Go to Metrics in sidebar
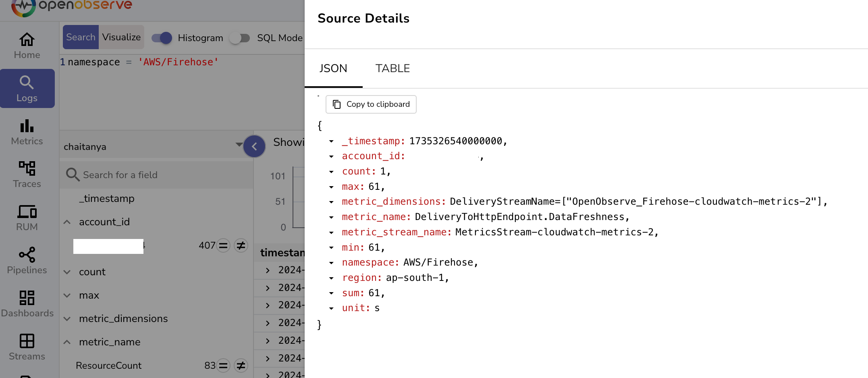Screen dimensions: 868x378 coord(27,132)
